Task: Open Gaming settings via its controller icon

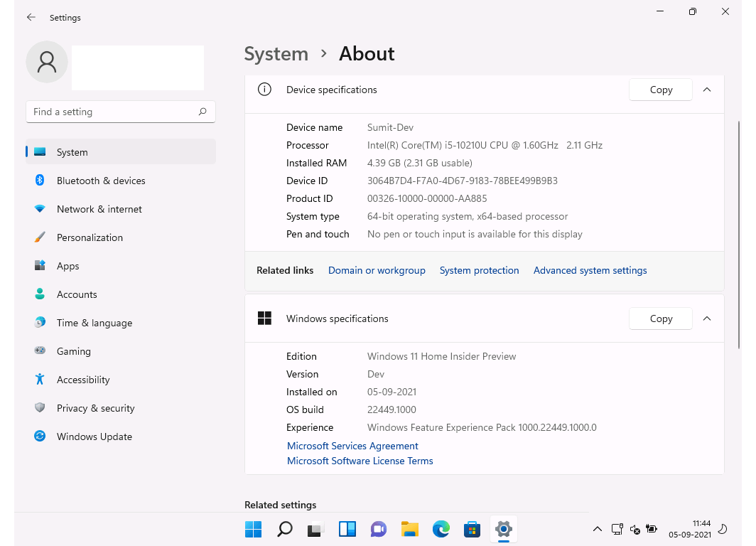Action: [40, 351]
